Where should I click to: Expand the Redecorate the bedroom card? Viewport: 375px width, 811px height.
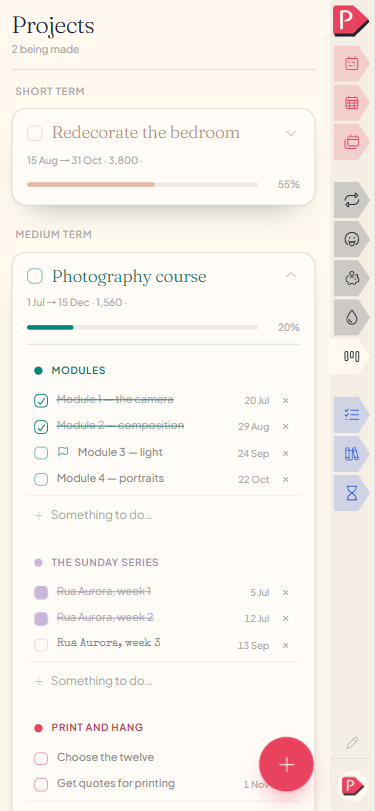click(x=291, y=133)
